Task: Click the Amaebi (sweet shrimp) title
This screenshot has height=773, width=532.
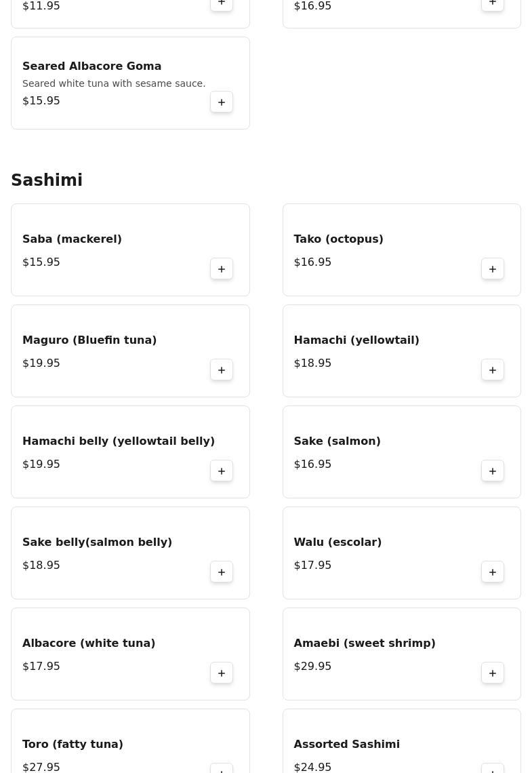Action: tap(364, 643)
